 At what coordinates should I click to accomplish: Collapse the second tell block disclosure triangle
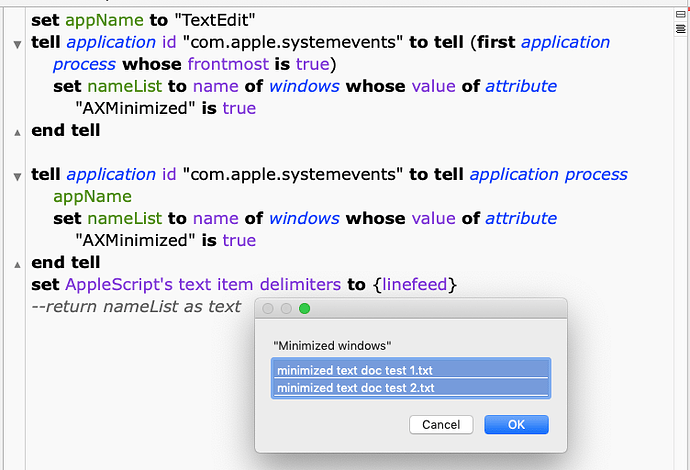click(17, 176)
